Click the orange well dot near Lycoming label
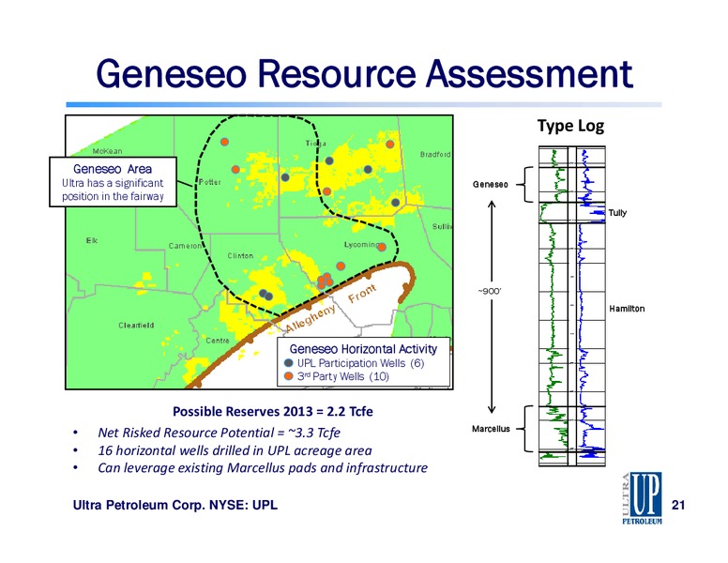Viewport: 728px width, 563px height. point(382,247)
